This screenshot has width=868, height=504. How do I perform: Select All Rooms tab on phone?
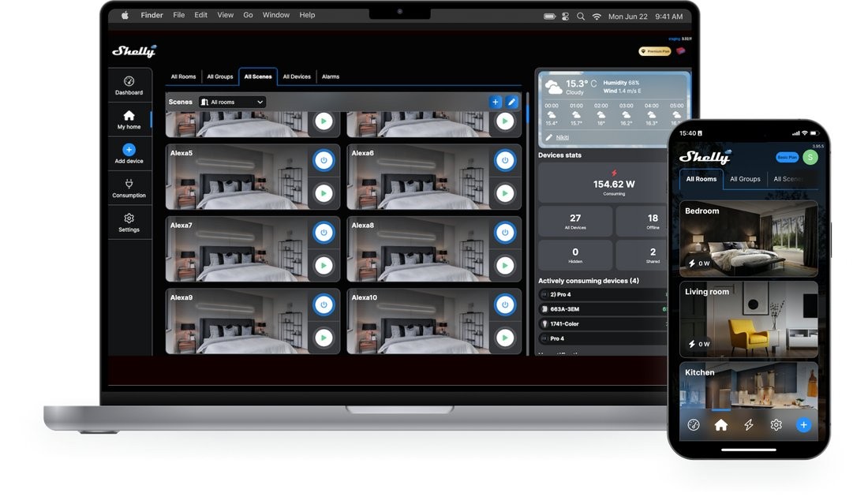(701, 179)
